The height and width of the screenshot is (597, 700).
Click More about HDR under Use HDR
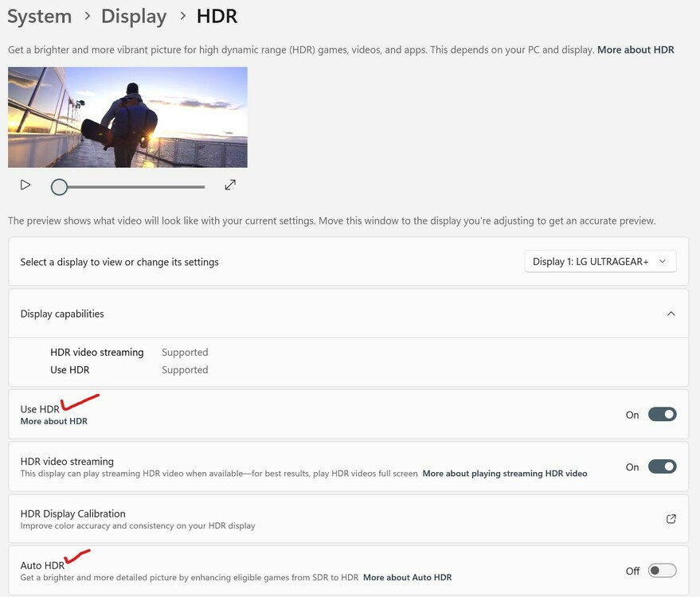[53, 420]
